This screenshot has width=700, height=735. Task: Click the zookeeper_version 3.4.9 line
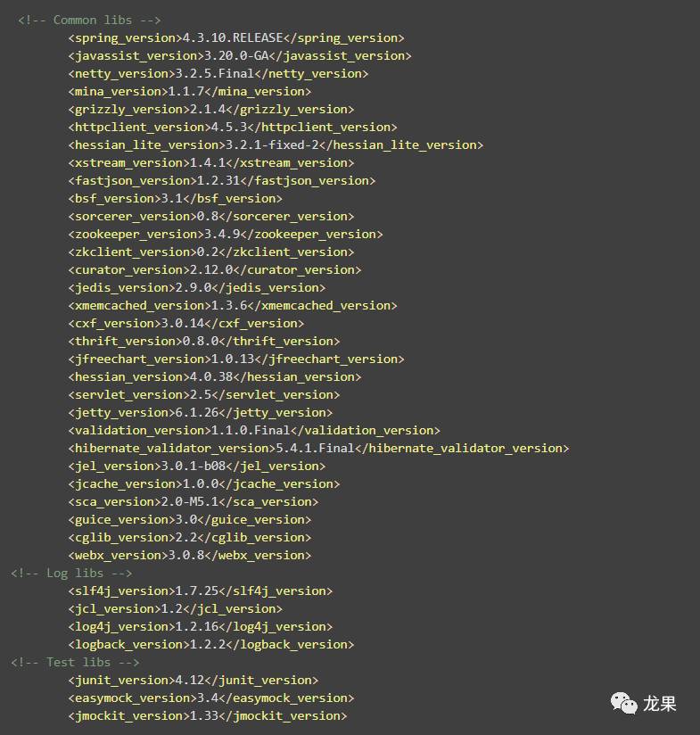tap(225, 234)
